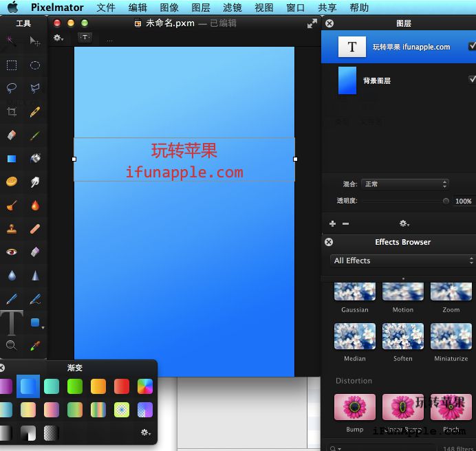Adjust the 透明度 opacity slider knob
476x451 pixels.
[x=446, y=201]
